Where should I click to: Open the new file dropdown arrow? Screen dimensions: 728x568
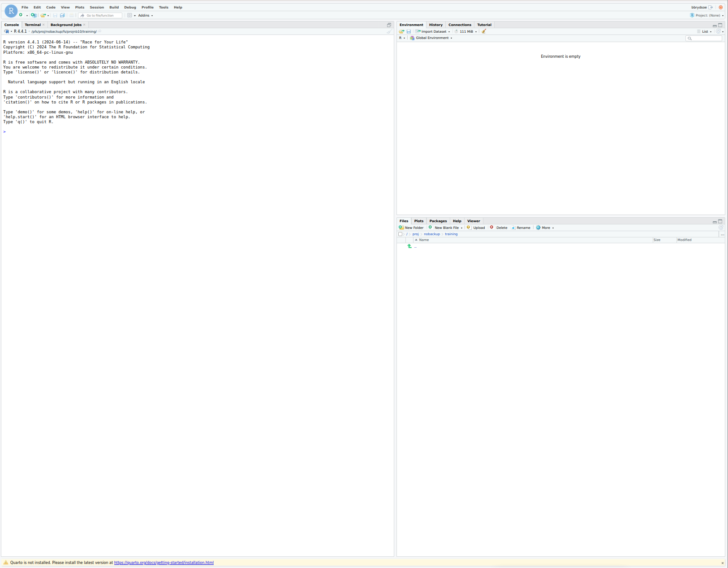pos(27,16)
